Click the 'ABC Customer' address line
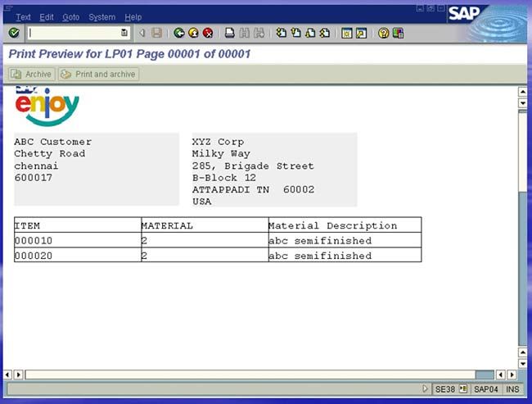The width and height of the screenshot is (532, 404). pos(53,141)
